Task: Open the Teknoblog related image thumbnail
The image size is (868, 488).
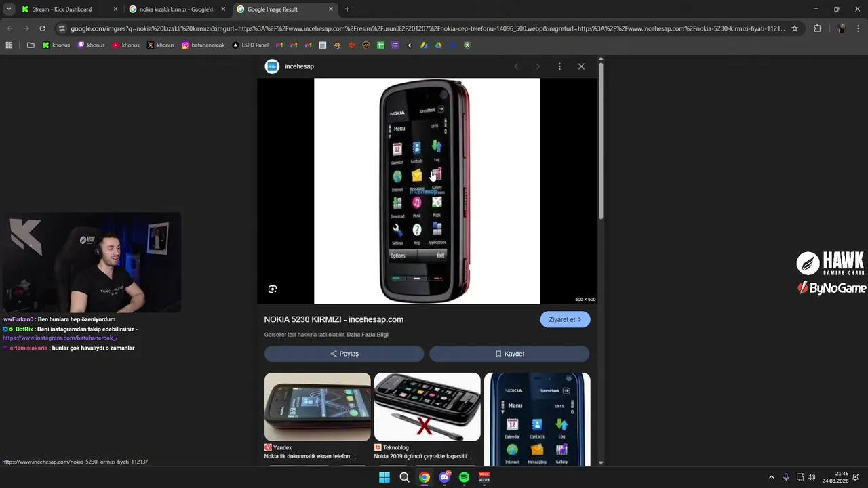Action: click(x=427, y=407)
